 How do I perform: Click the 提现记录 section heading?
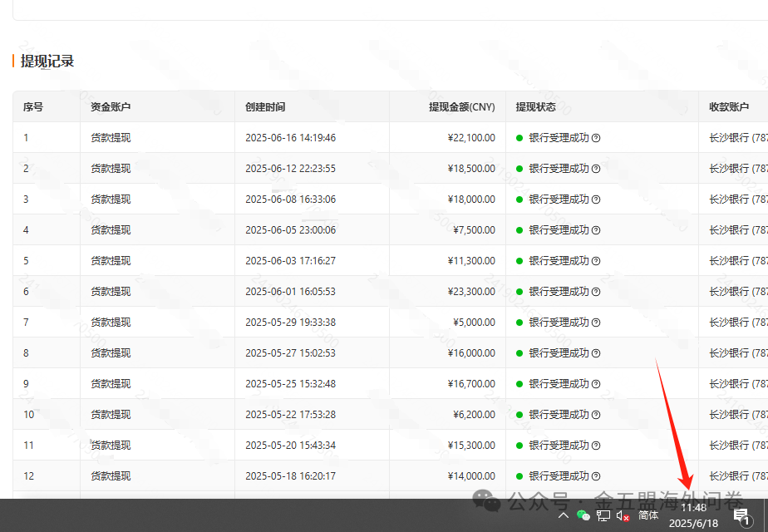coord(47,62)
